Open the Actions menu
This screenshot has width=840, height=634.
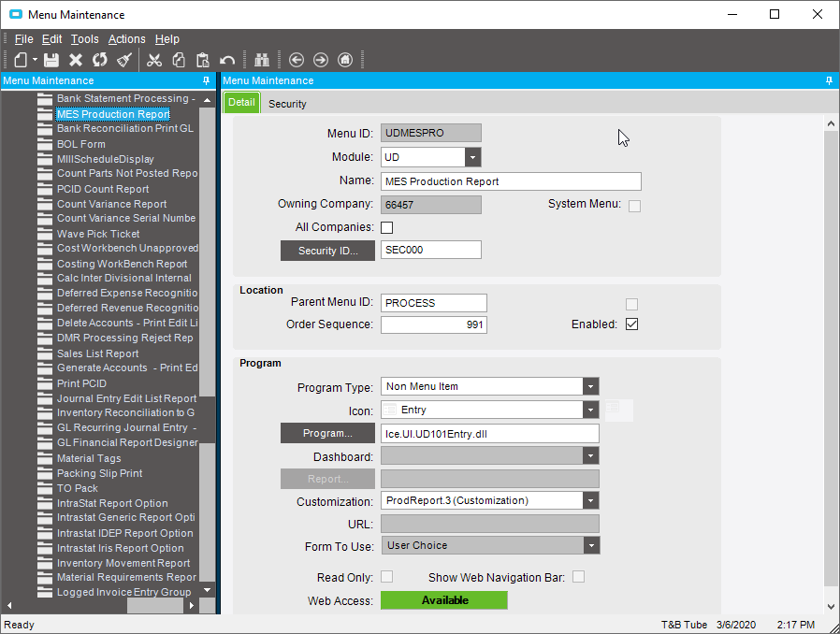(126, 39)
